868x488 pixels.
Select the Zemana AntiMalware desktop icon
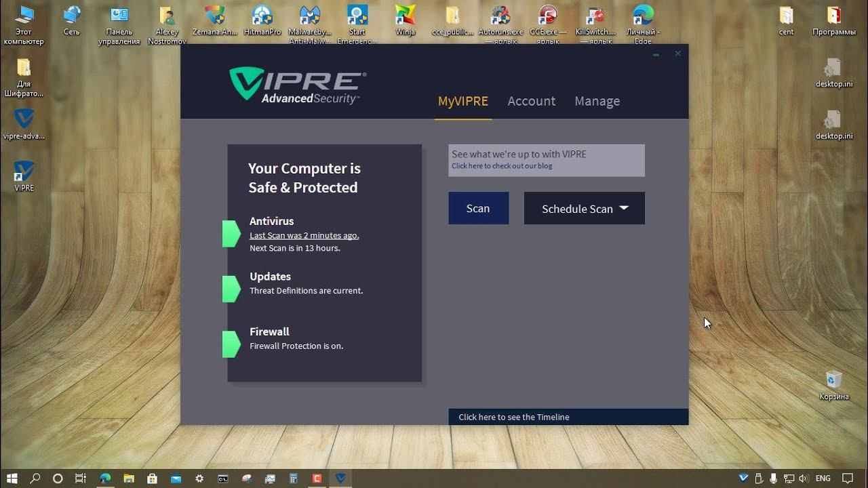pyautogui.click(x=215, y=20)
